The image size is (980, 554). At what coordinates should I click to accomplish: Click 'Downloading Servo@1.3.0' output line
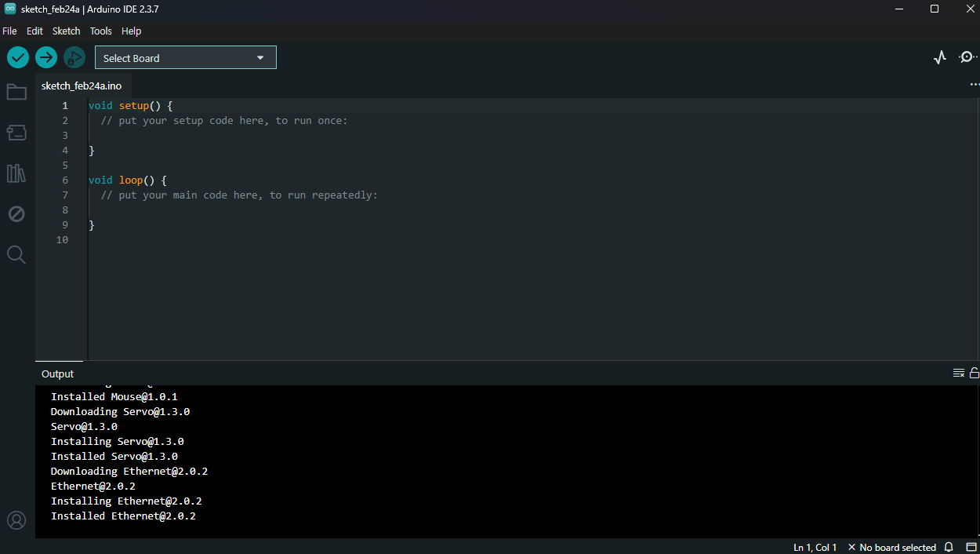pos(120,411)
